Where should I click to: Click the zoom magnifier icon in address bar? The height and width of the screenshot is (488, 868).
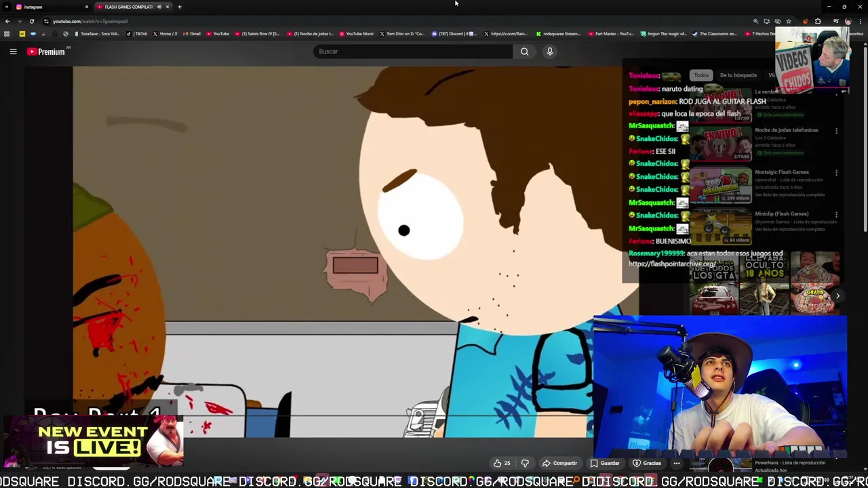click(755, 21)
